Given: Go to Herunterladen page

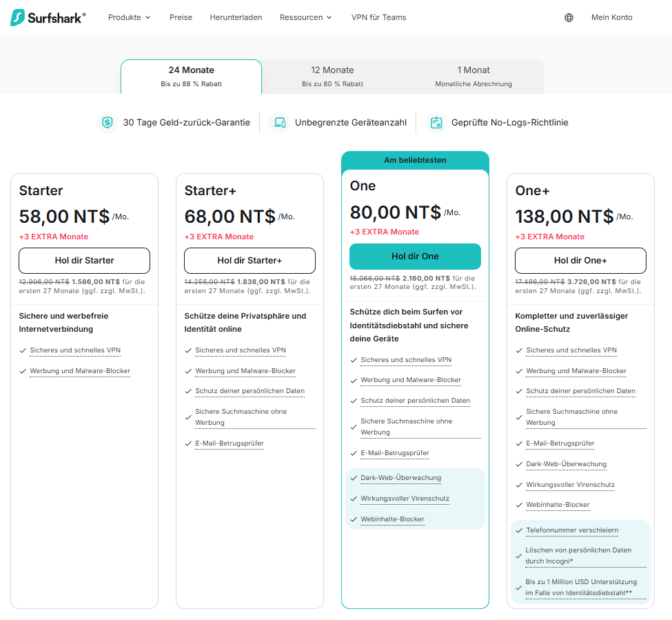Looking at the screenshot, I should tap(236, 17).
